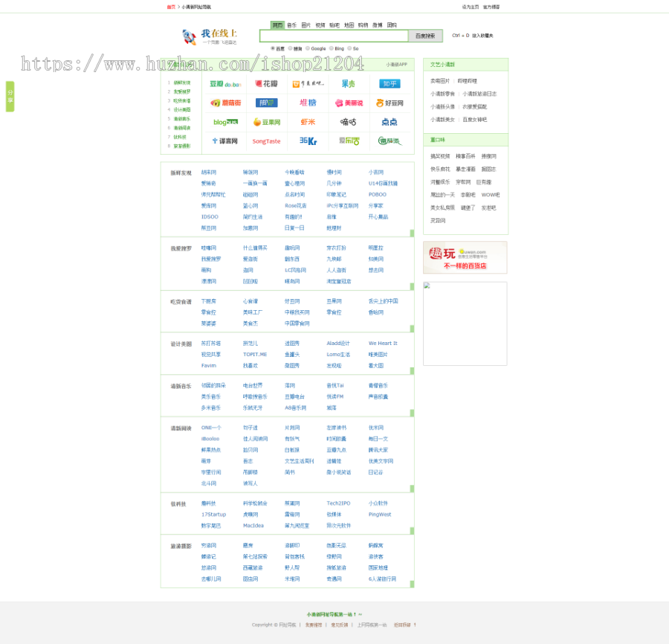Open the 好豆网 logo tile
The image size is (669, 644).
[x=390, y=103]
